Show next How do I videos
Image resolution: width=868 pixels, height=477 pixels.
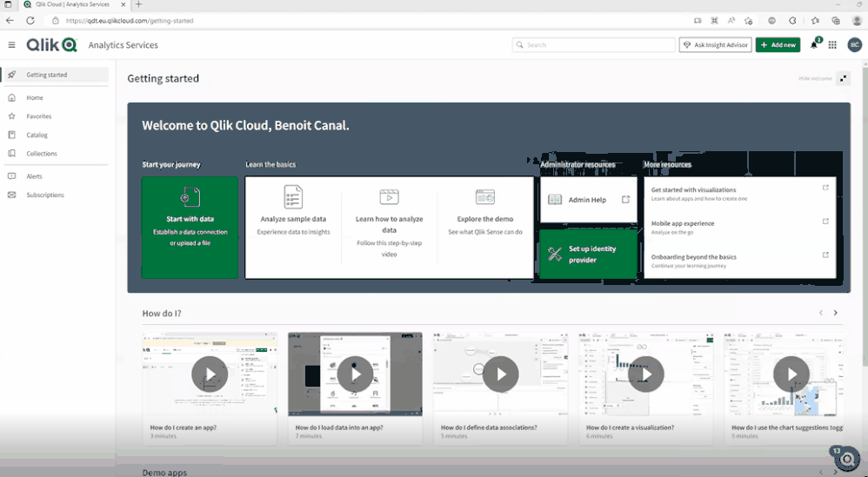click(835, 313)
